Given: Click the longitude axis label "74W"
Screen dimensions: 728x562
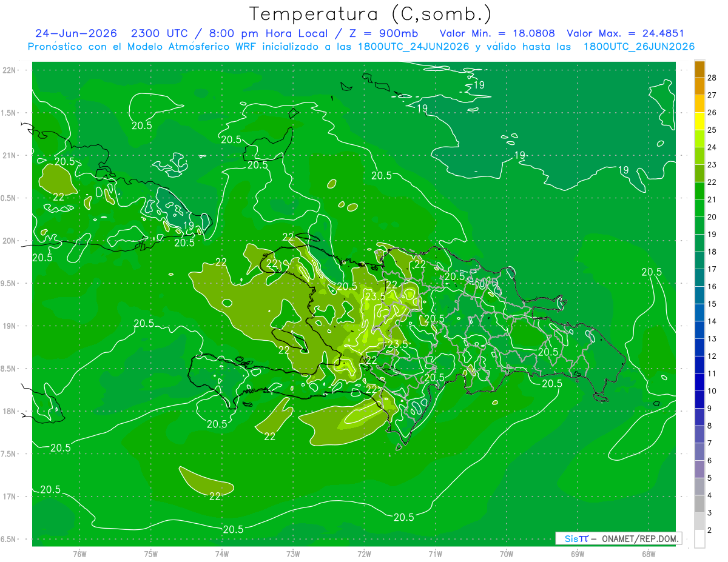Looking at the screenshot, I should [222, 554].
